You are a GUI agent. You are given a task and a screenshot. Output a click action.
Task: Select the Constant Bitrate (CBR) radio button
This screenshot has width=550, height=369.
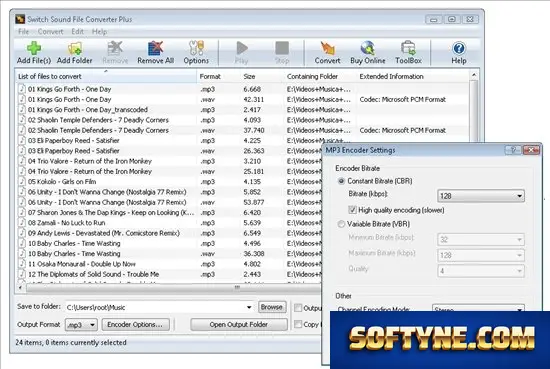click(341, 181)
